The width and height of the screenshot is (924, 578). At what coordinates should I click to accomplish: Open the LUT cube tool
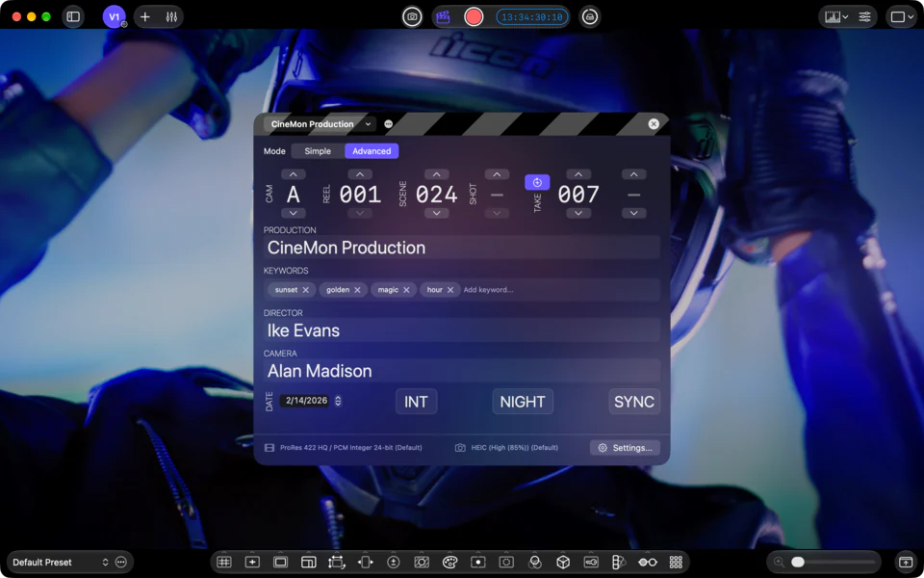563,562
